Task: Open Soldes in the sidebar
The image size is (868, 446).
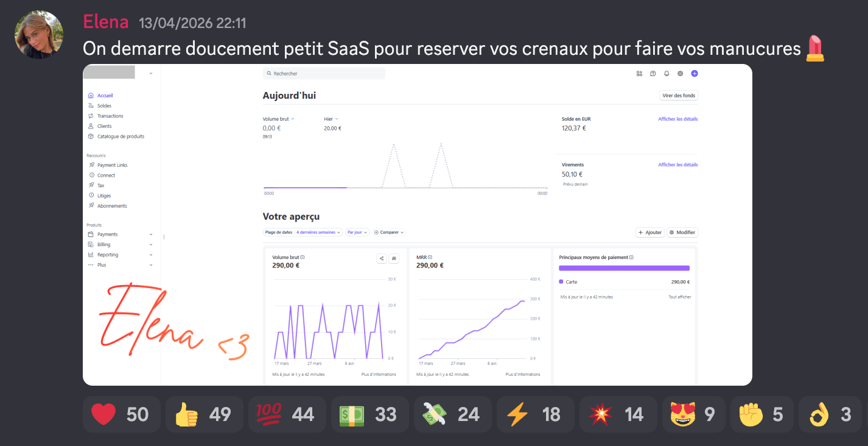Action: point(104,106)
